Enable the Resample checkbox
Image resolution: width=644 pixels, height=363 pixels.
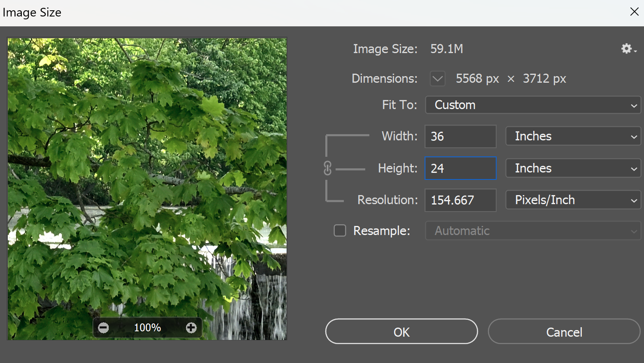[x=340, y=230]
